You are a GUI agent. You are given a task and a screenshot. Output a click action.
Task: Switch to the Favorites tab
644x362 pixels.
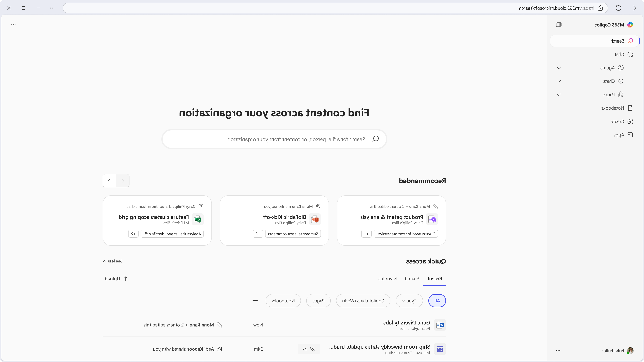(x=387, y=279)
